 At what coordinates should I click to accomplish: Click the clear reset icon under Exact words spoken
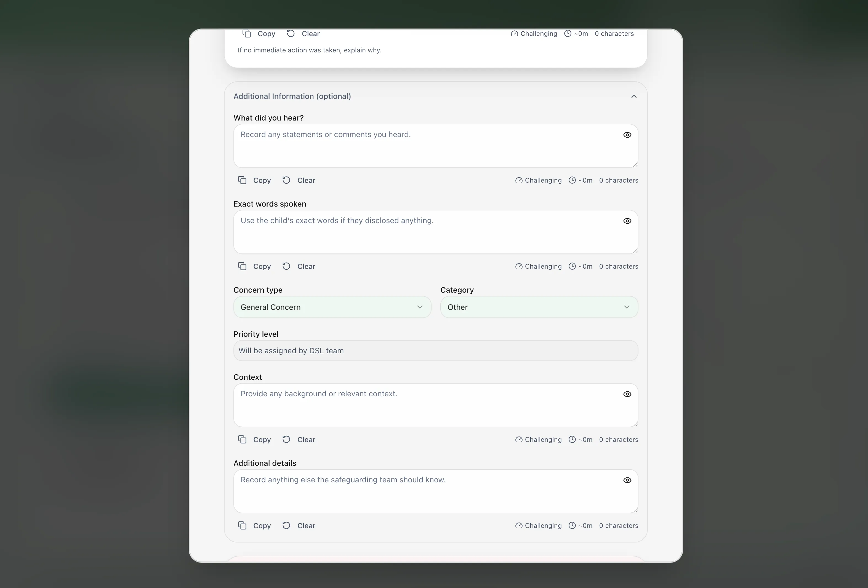click(x=286, y=266)
